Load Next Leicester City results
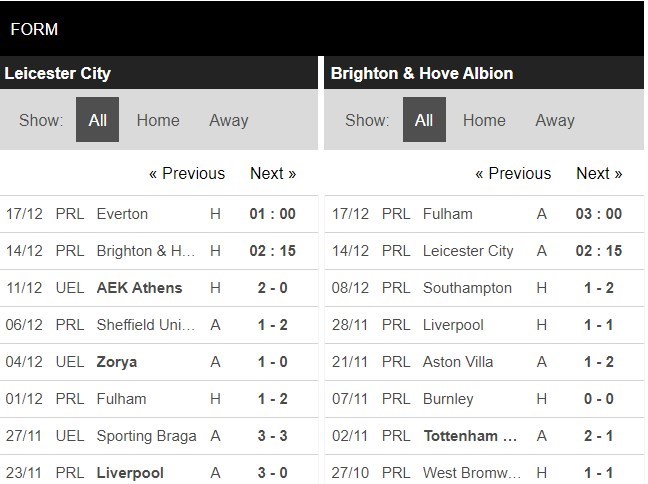 click(x=273, y=173)
